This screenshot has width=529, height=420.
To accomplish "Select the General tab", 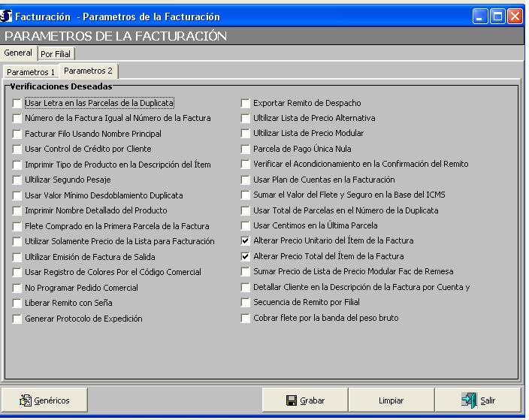I will [x=18, y=53].
